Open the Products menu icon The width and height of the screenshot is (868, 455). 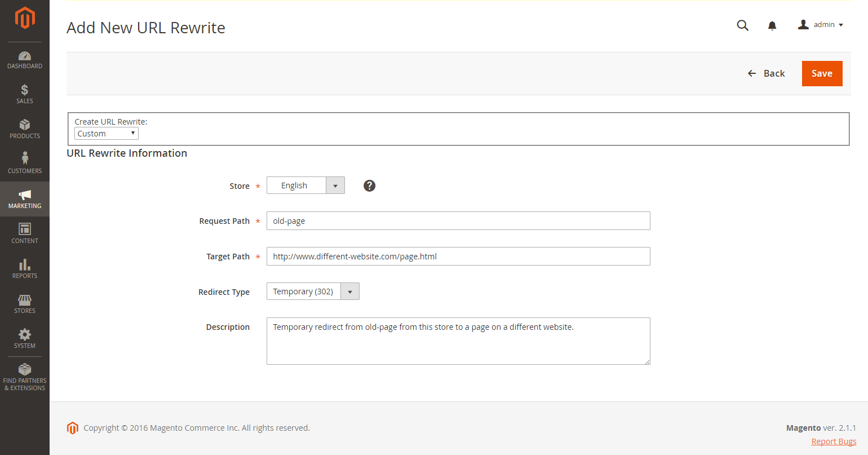click(25, 129)
